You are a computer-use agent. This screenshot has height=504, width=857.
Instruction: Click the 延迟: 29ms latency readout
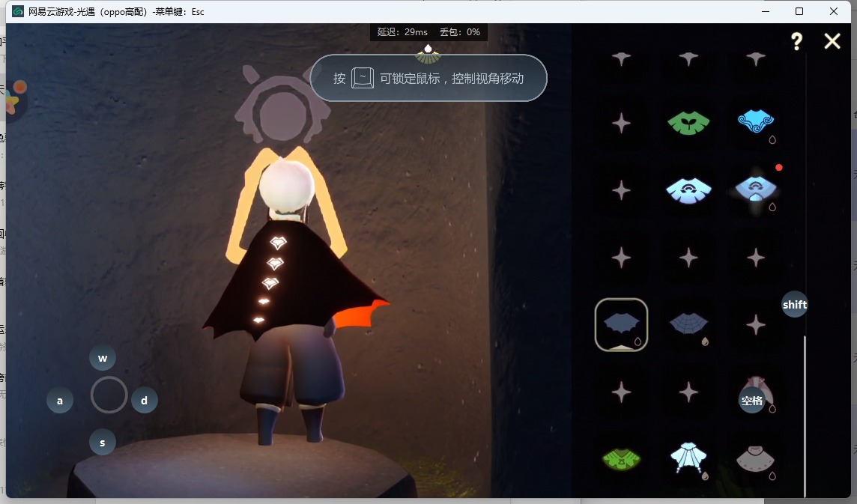402,32
